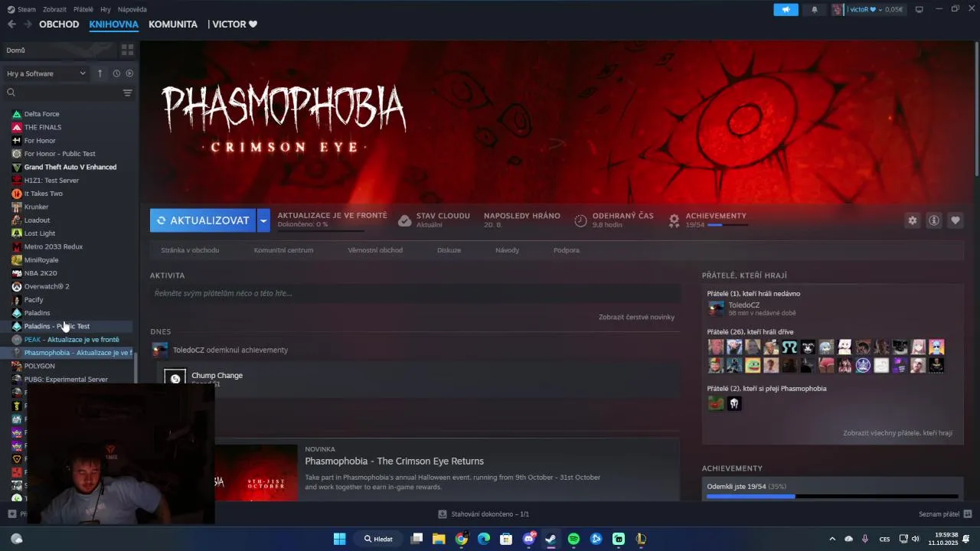Open the Steam menu
This screenshot has height=551, width=980.
tap(21, 9)
